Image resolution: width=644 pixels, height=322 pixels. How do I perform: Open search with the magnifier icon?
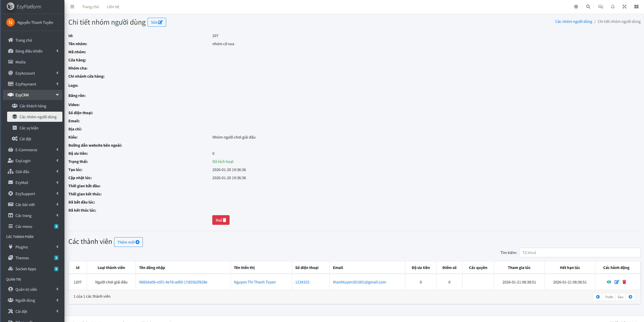click(588, 7)
